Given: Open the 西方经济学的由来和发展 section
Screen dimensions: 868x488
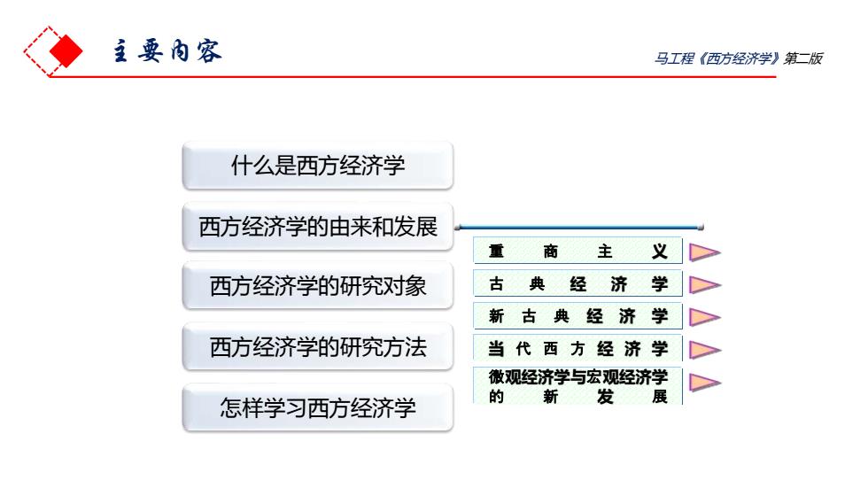Looking at the screenshot, I should point(318,227).
